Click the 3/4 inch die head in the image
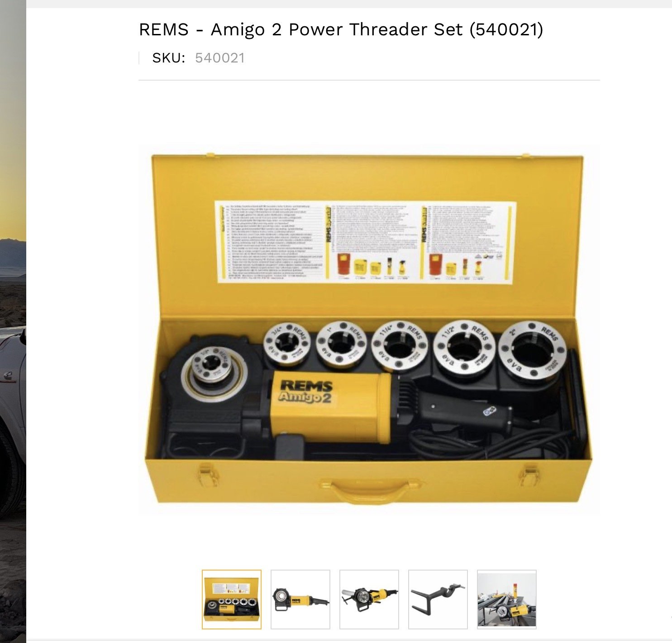The width and height of the screenshot is (672, 643). coord(286,344)
